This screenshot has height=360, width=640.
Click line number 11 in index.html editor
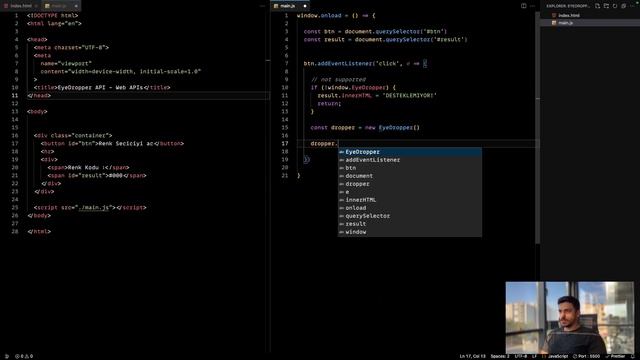pyautogui.click(x=15, y=96)
